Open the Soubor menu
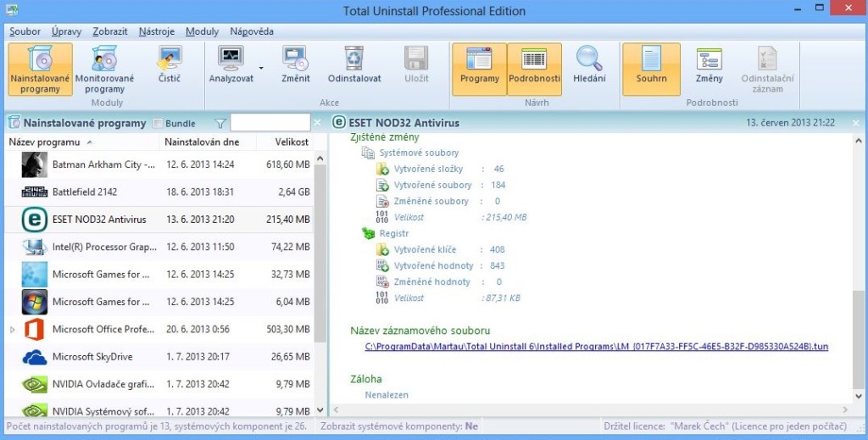Screen dimensions: 868x440 pyautogui.click(x=25, y=31)
